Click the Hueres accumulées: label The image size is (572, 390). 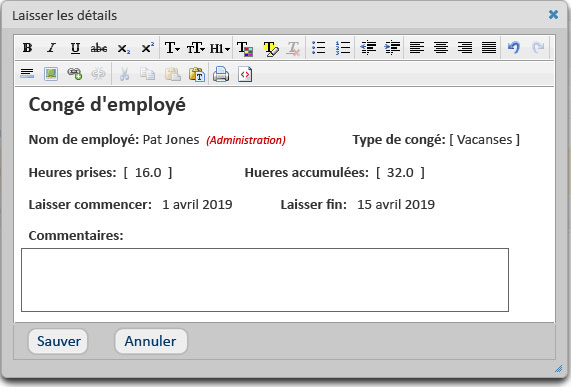(x=306, y=173)
